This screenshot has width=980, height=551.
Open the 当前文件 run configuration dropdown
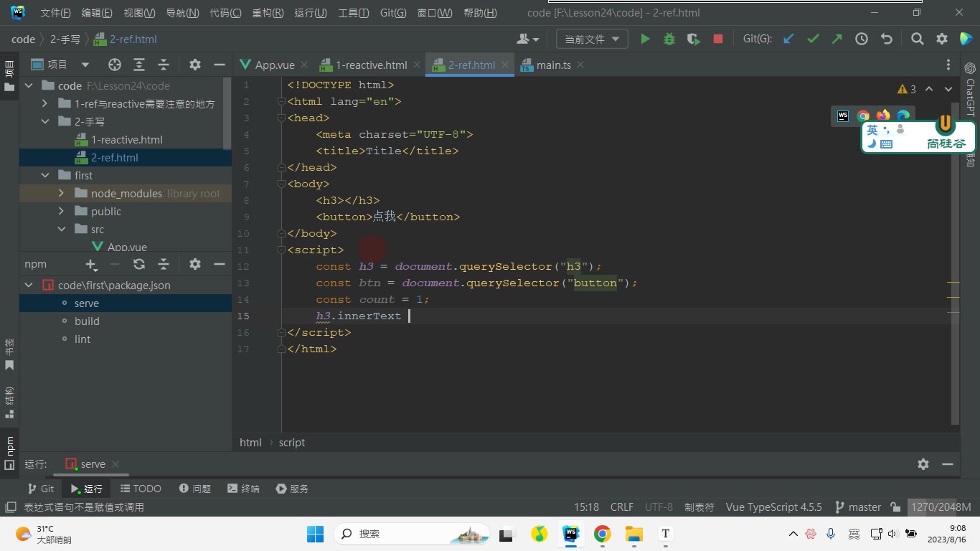tap(592, 39)
